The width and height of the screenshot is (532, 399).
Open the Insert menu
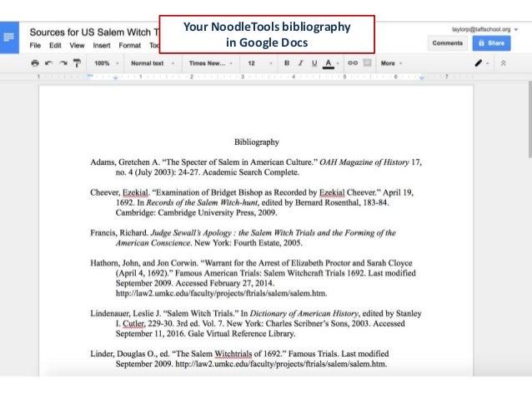pyautogui.click(x=102, y=44)
